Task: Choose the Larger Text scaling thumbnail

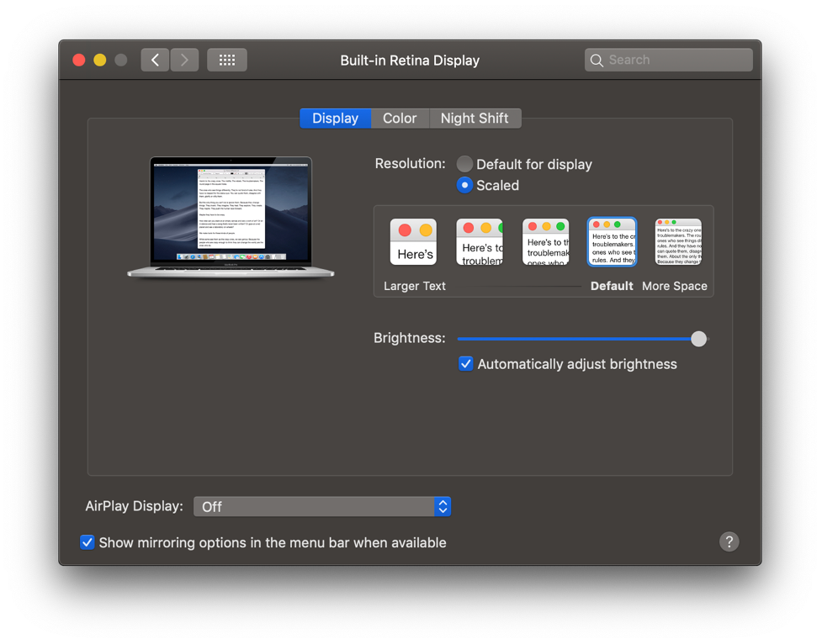Action: (x=413, y=241)
